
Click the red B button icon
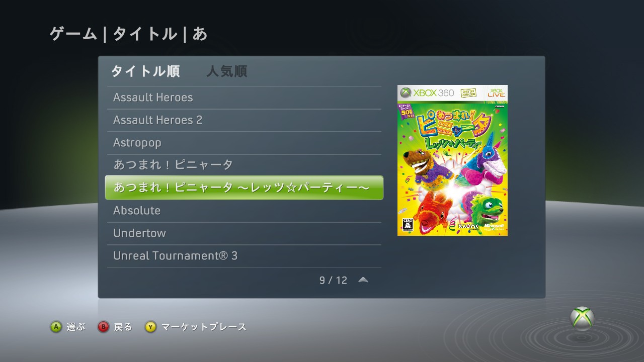[x=103, y=327]
